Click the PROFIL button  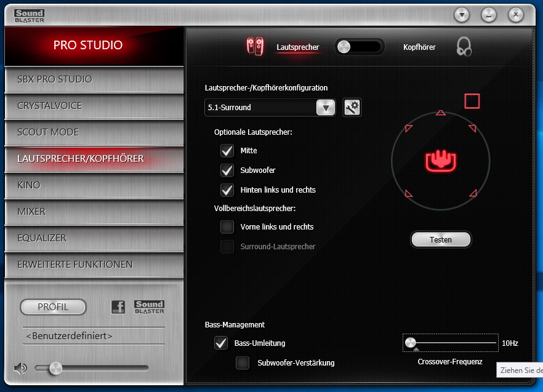53,307
